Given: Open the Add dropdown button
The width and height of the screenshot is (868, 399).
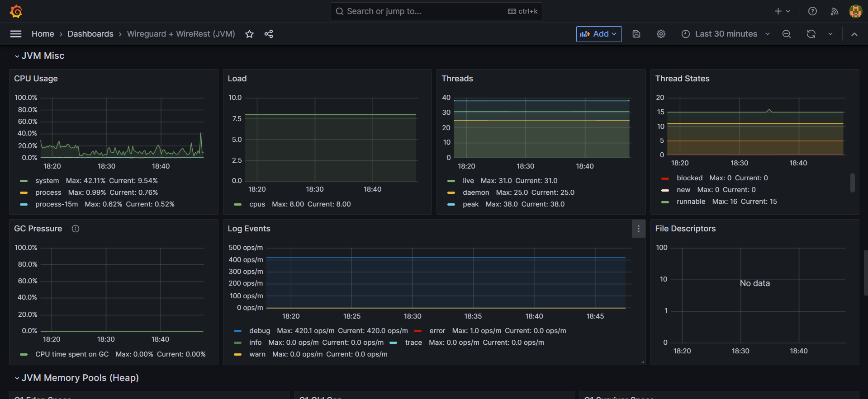Looking at the screenshot, I should (598, 34).
